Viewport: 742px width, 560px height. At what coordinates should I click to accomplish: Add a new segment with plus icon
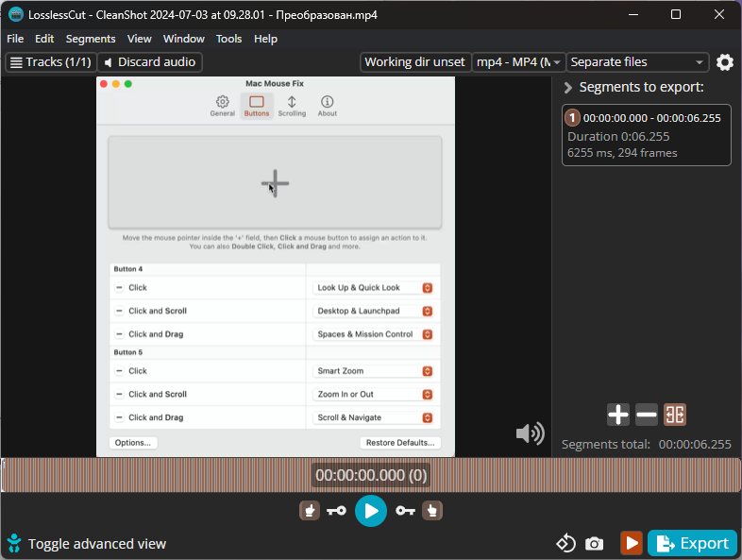pos(618,415)
